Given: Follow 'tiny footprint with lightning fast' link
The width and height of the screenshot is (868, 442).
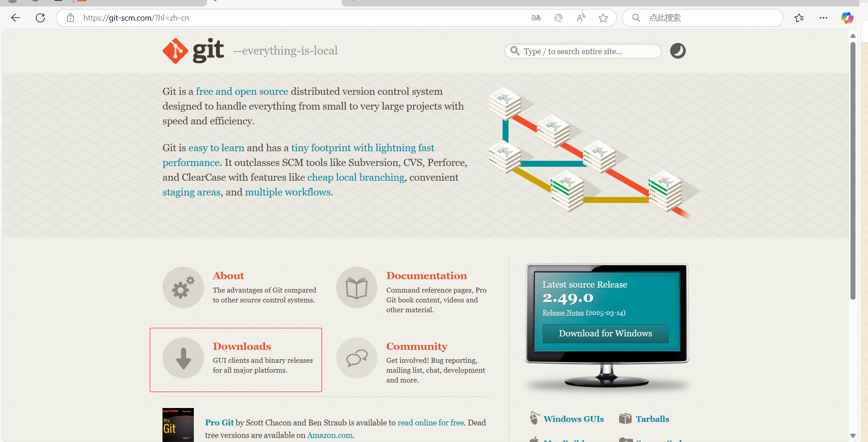Looking at the screenshot, I should click(363, 148).
